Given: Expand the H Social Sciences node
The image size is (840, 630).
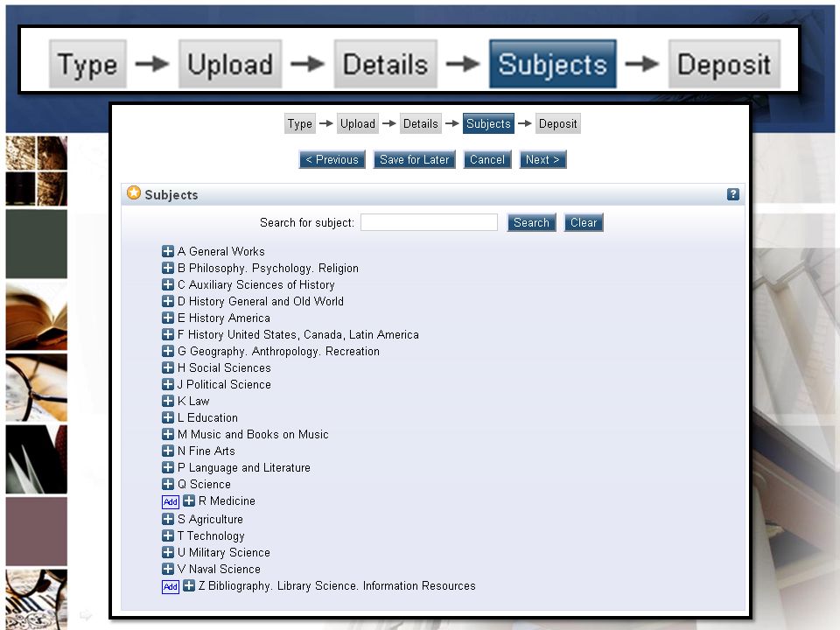Looking at the screenshot, I should 168,367.
